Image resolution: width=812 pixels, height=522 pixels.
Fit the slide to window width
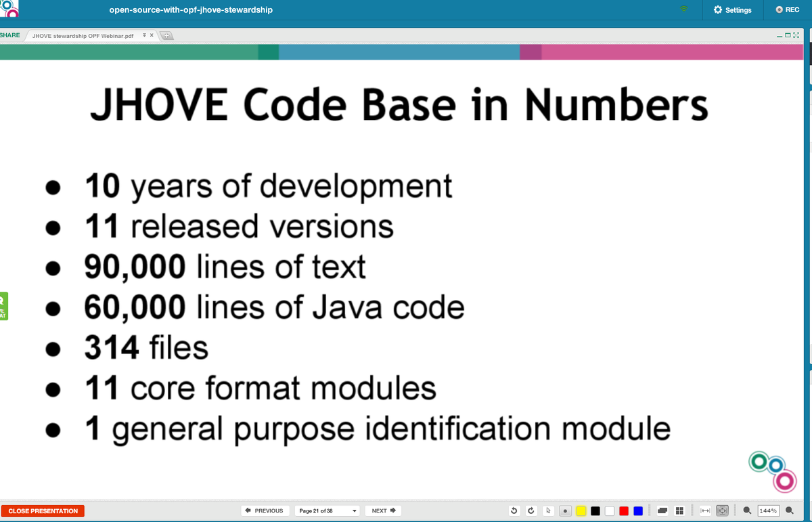(x=706, y=510)
